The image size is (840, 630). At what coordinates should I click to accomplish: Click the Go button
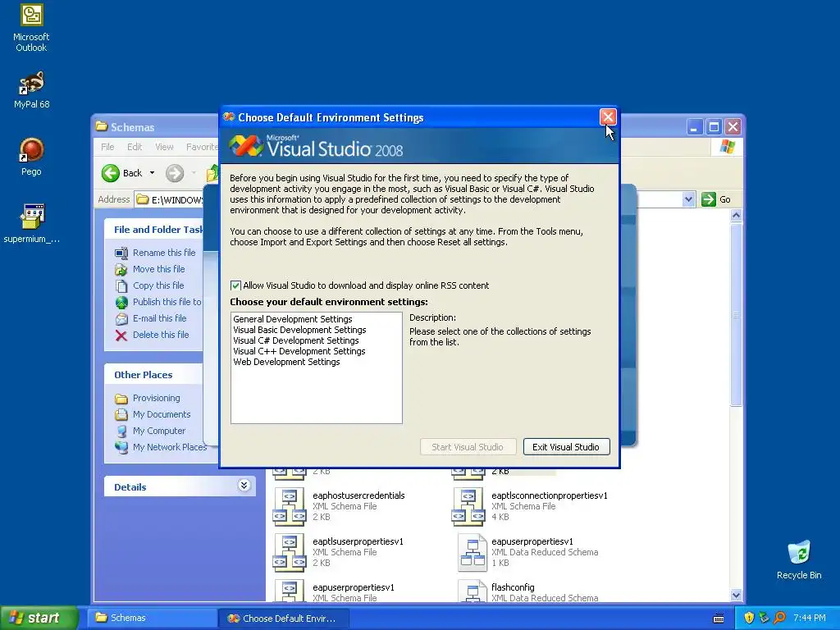pyautogui.click(x=716, y=200)
